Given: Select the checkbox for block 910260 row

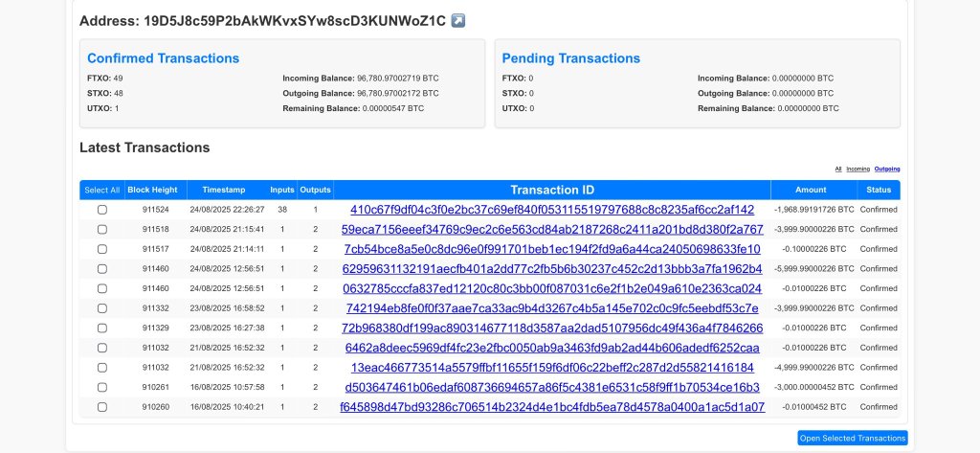Looking at the screenshot, I should 102,407.
